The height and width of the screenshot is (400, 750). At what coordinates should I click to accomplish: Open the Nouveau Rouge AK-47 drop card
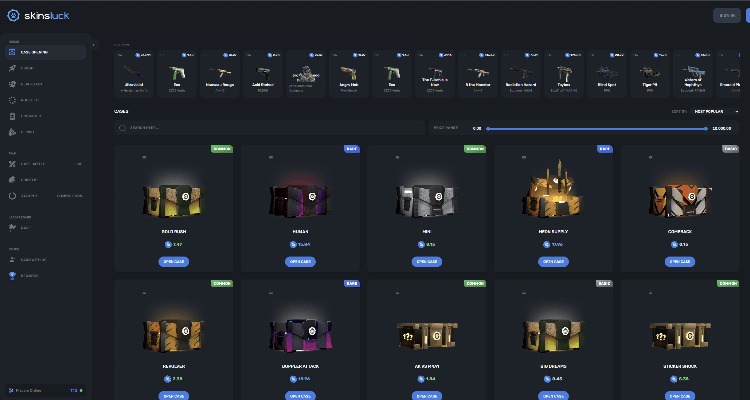pos(220,74)
